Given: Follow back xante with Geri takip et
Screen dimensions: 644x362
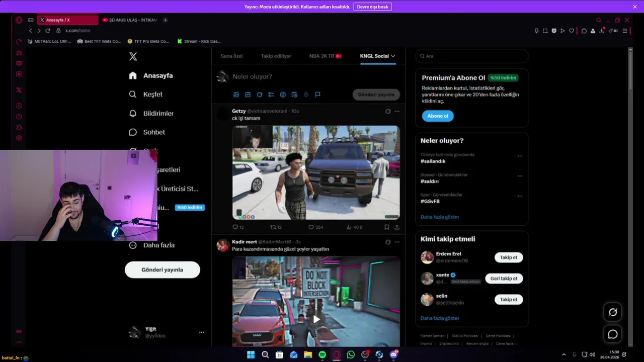Looking at the screenshot, I should pyautogui.click(x=504, y=279).
